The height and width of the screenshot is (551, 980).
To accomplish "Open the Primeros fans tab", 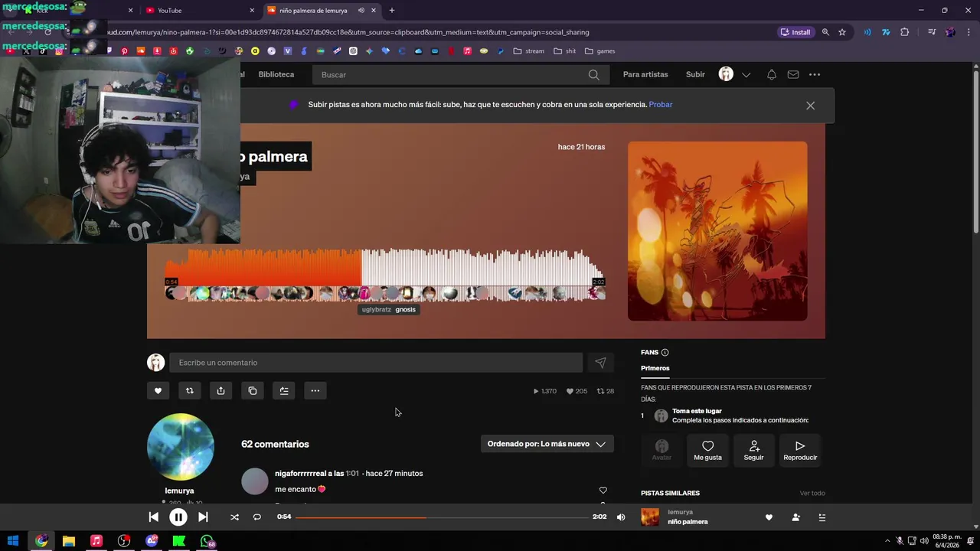I will (655, 368).
